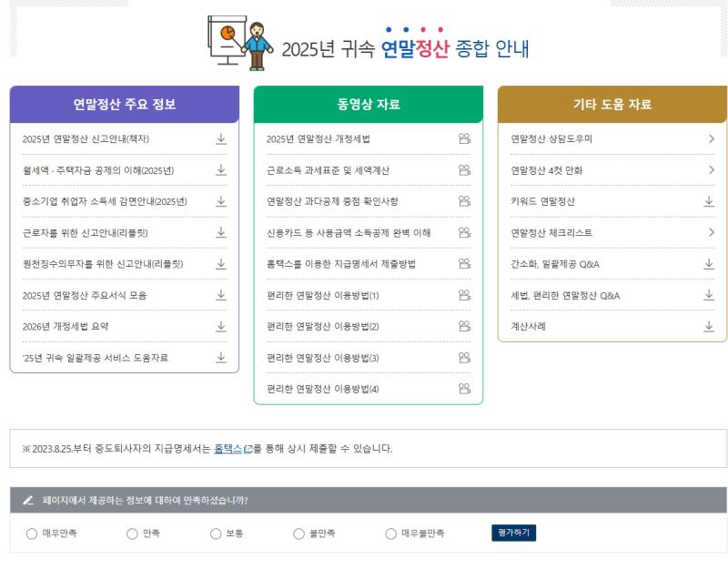Click download icon for 계산사례
Screen dimensions: 728x580
pos(709,327)
